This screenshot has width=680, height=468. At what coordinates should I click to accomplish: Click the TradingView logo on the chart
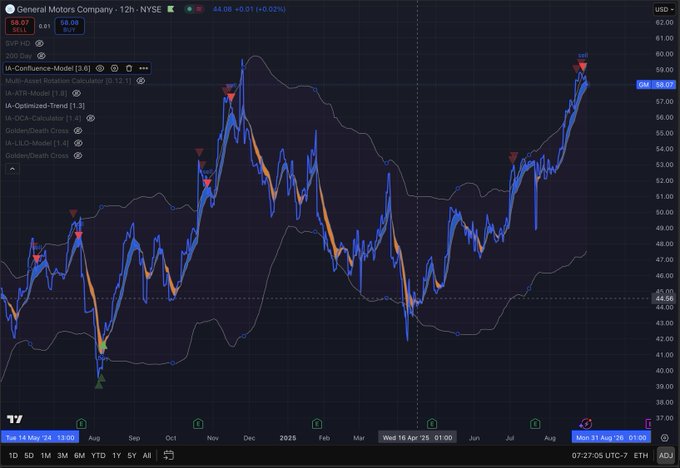[x=15, y=419]
